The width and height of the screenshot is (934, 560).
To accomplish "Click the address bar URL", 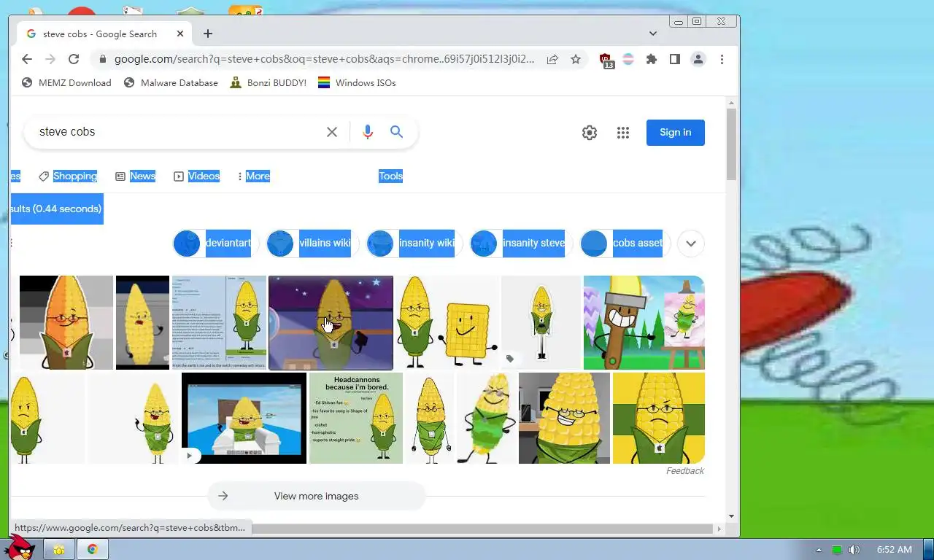I will (324, 59).
